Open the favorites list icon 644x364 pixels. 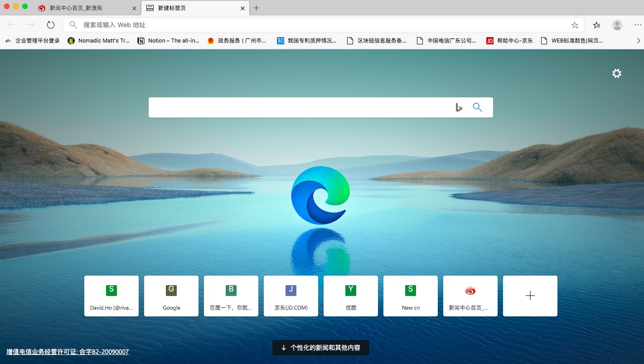[596, 25]
